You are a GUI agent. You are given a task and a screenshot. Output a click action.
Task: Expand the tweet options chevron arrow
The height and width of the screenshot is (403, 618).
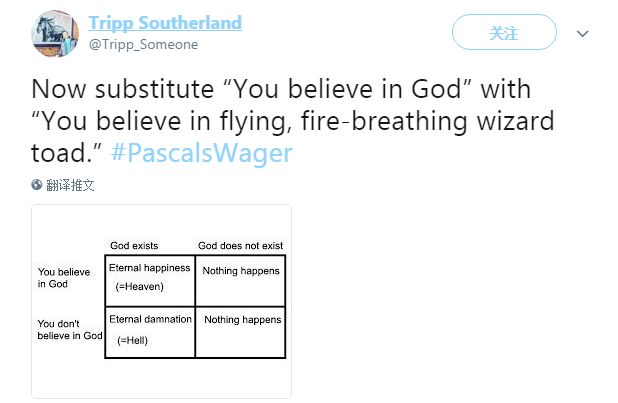click(x=582, y=34)
